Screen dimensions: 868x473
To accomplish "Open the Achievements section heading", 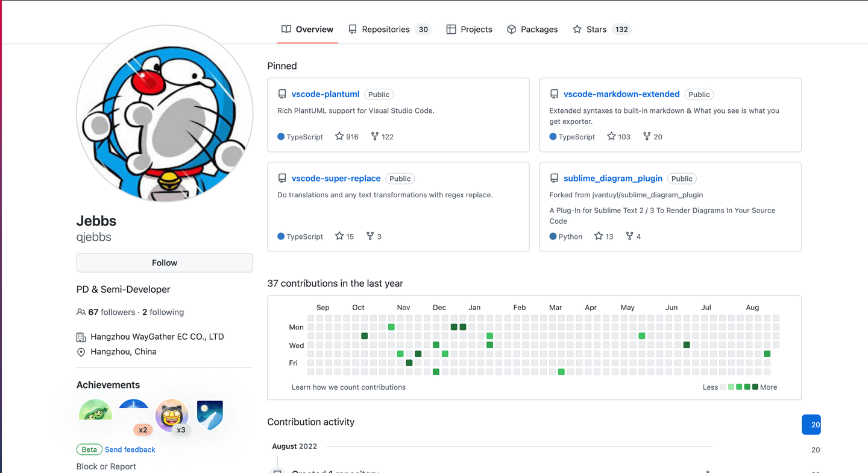I will tap(108, 385).
